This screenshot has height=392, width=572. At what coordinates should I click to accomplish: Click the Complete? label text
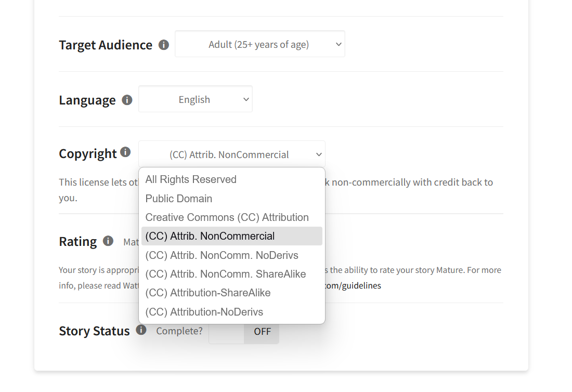pos(179,331)
